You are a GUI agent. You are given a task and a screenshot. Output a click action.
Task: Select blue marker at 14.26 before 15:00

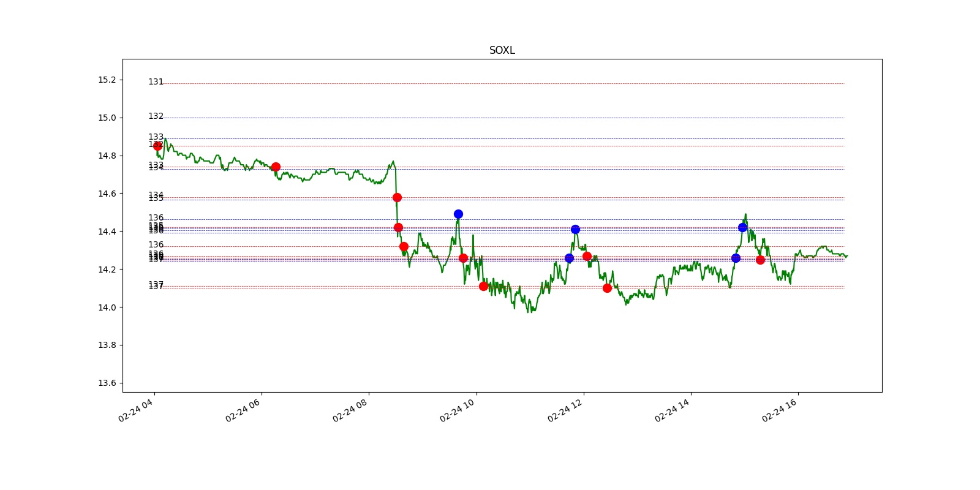(736, 258)
